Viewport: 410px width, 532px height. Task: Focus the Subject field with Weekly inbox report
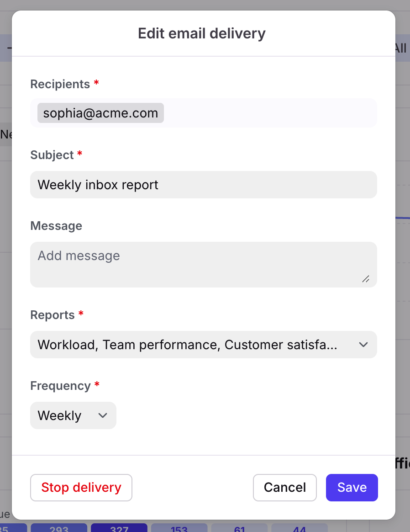pyautogui.click(x=204, y=185)
